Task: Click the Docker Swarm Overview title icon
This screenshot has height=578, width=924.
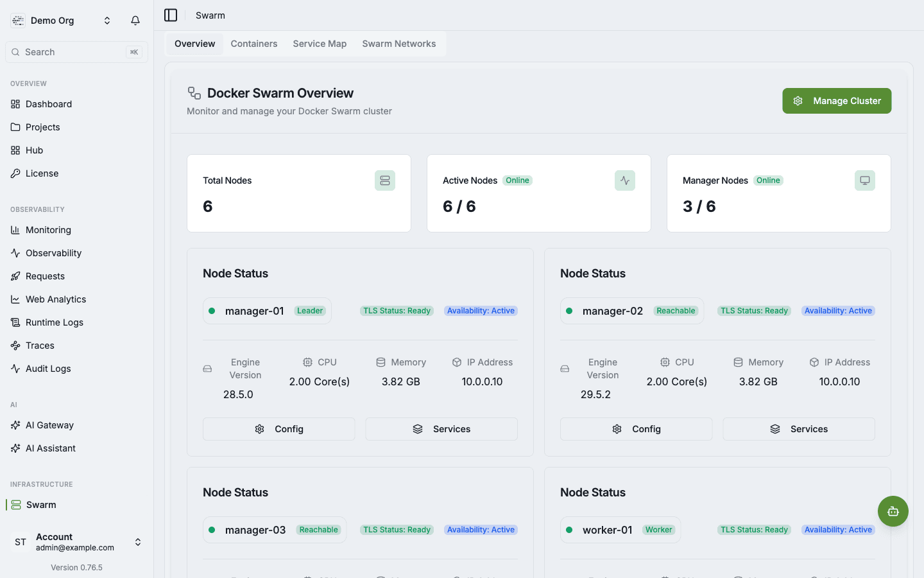Action: click(x=194, y=93)
